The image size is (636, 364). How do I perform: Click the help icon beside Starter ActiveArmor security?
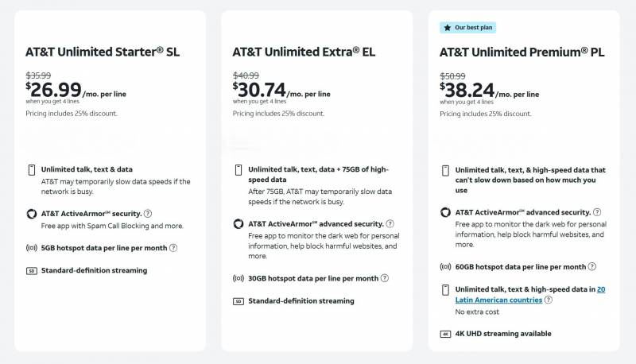(148, 213)
